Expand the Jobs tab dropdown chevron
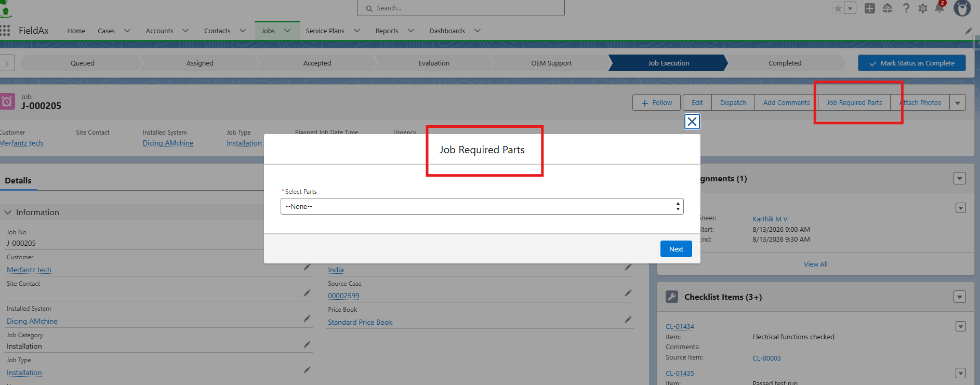 pyautogui.click(x=287, y=31)
